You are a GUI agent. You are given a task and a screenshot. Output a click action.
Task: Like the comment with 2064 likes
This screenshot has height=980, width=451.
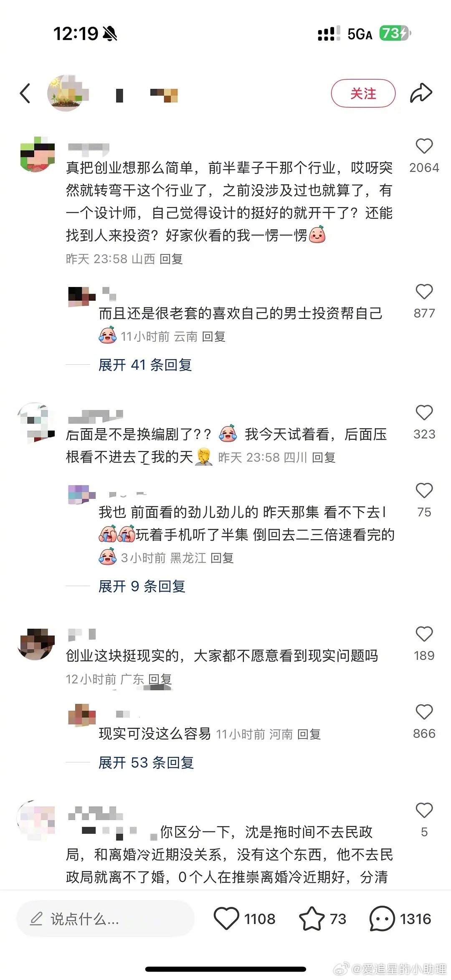pyautogui.click(x=424, y=146)
